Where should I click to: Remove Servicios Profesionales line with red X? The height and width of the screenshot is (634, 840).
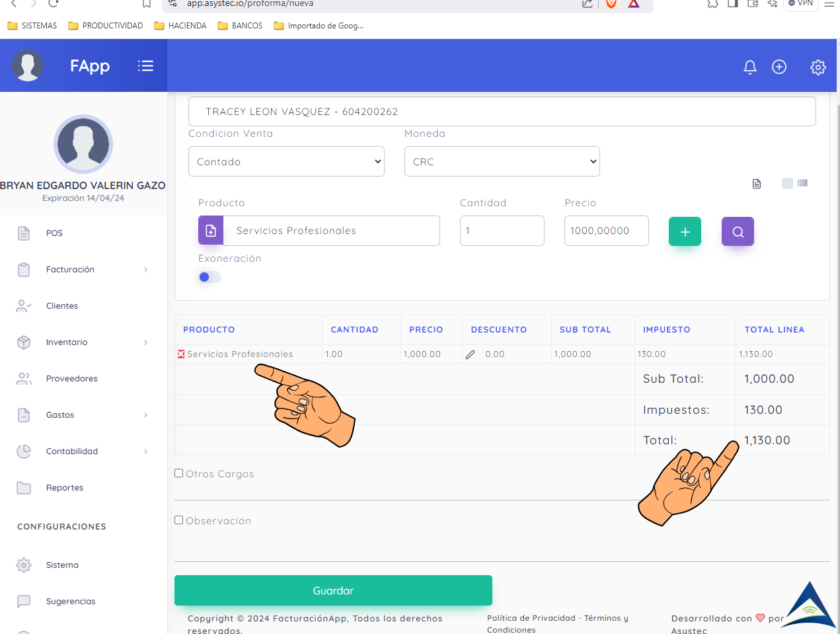180,354
